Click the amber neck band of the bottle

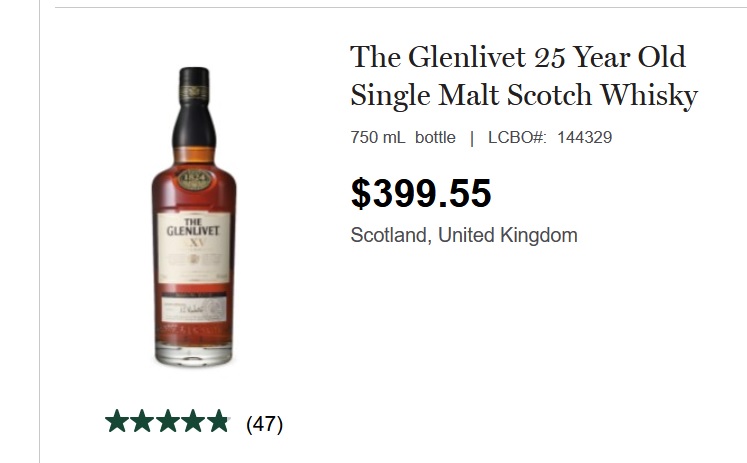[x=194, y=155]
